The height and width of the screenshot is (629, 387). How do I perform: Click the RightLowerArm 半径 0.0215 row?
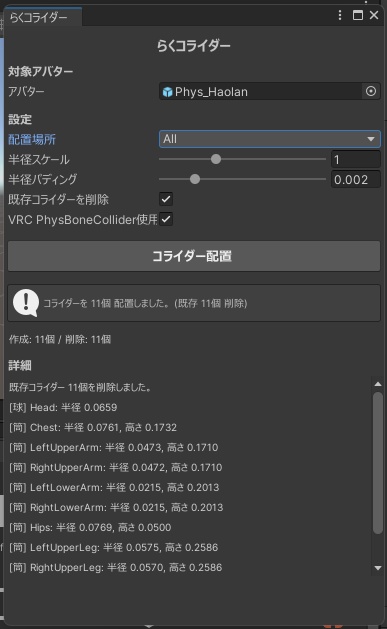(x=116, y=507)
